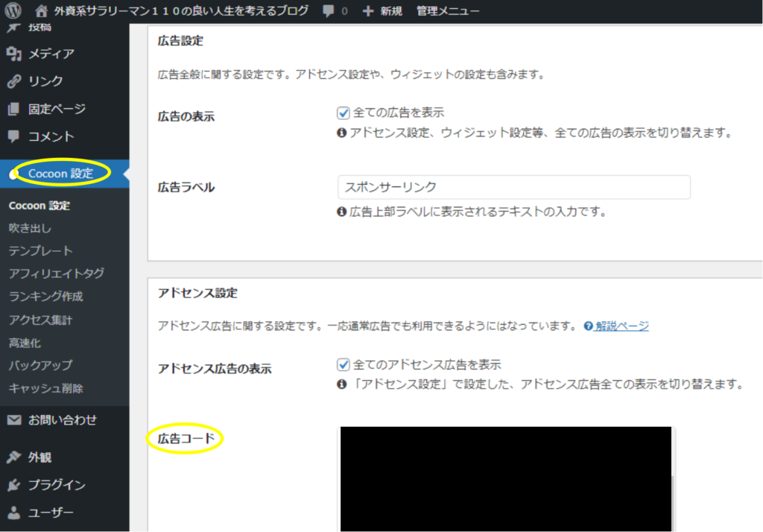Image resolution: width=763 pixels, height=532 pixels.
Task: Click the 固定ページ pages icon
Action: (x=13, y=109)
